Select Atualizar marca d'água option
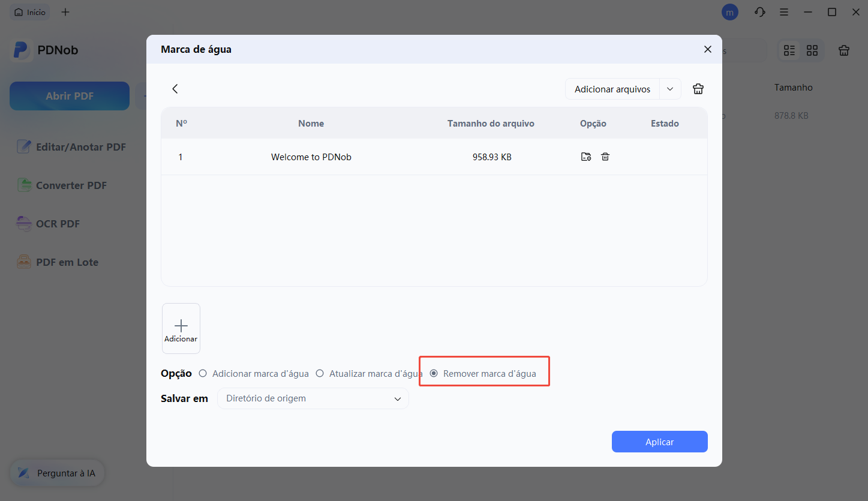Image resolution: width=868 pixels, height=501 pixels. click(320, 373)
